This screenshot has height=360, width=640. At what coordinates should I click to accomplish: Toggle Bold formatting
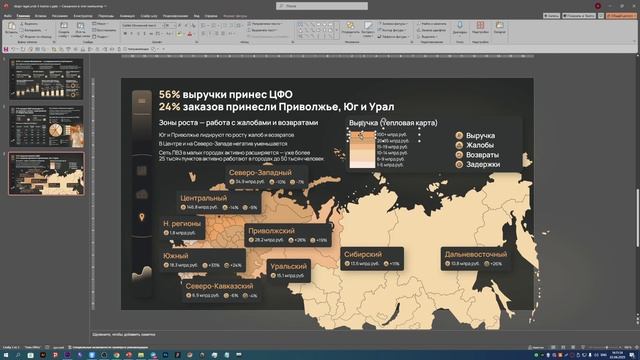click(x=125, y=34)
